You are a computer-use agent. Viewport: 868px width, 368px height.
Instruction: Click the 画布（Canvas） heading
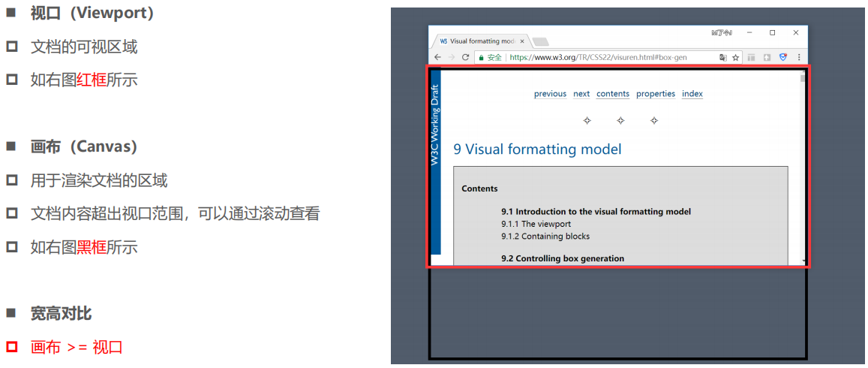(x=84, y=147)
